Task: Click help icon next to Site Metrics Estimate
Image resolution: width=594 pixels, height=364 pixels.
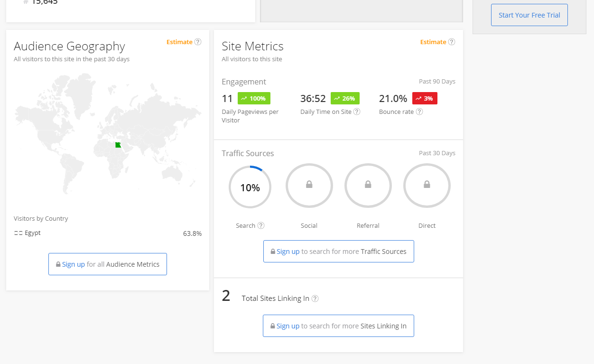Action: point(452,42)
